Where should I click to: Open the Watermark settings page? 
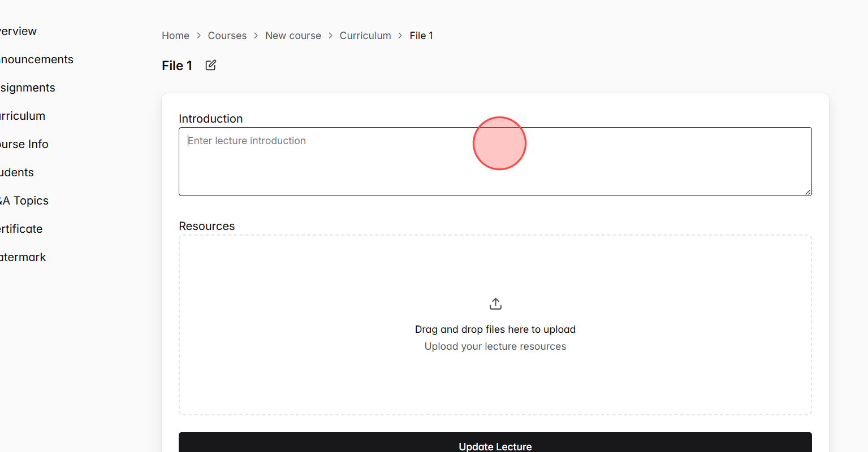pos(21,257)
